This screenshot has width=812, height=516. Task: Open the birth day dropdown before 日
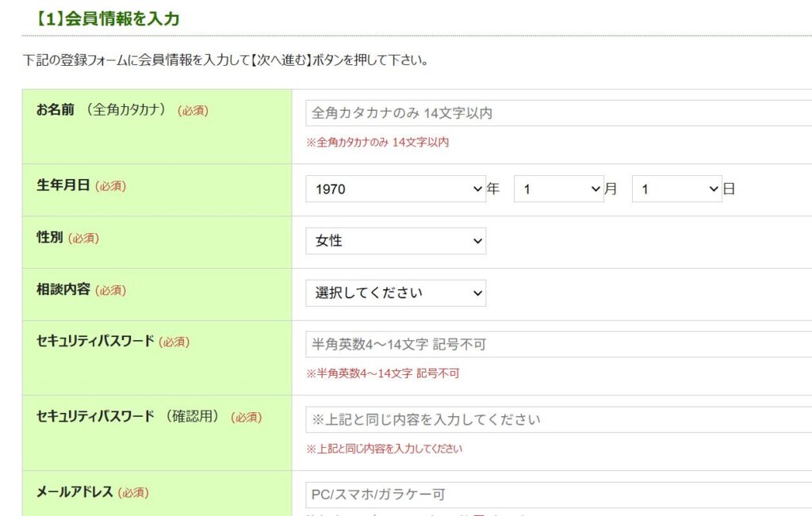[x=676, y=189]
